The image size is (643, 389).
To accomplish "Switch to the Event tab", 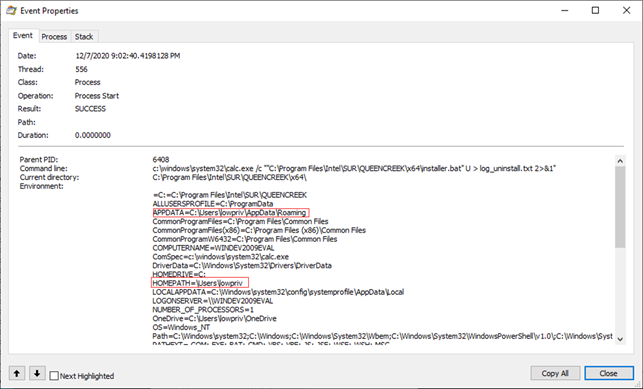I will (23, 36).
